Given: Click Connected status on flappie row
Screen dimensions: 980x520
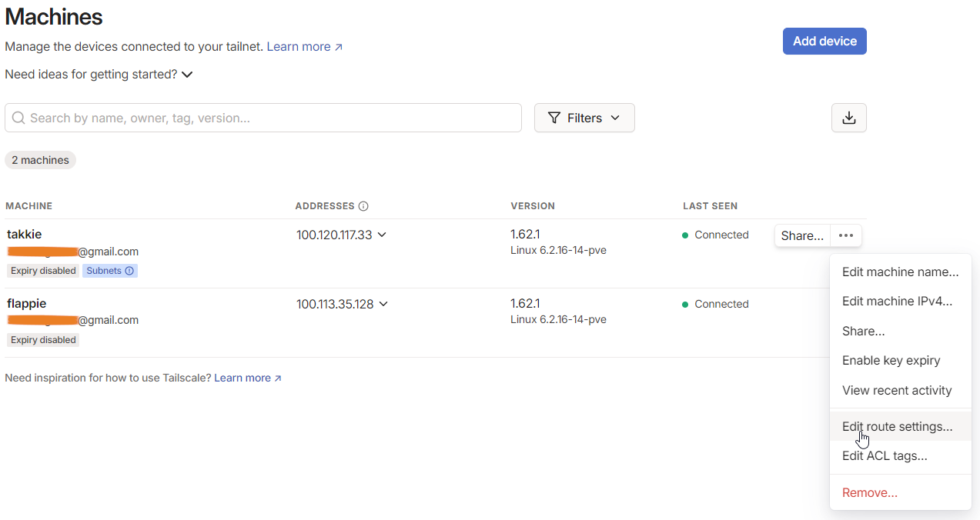Looking at the screenshot, I should 715,304.
